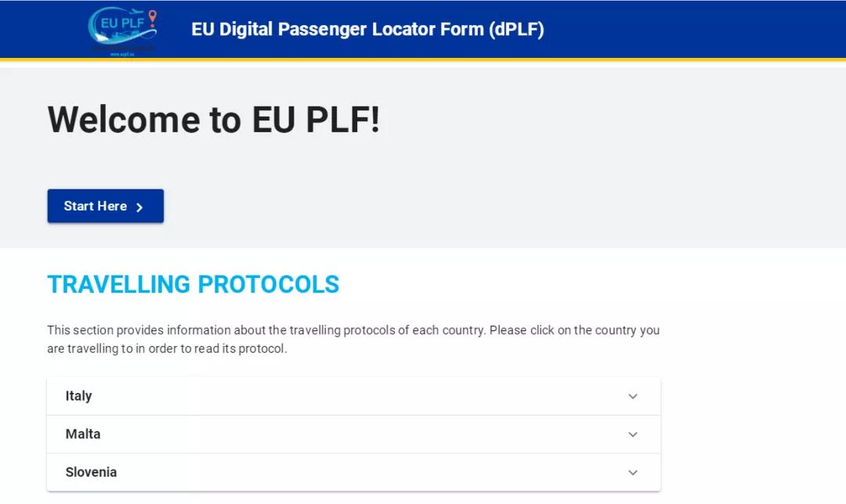Click the yellow stripe under the header
Screen dimensions: 846x504
pos(423,59)
